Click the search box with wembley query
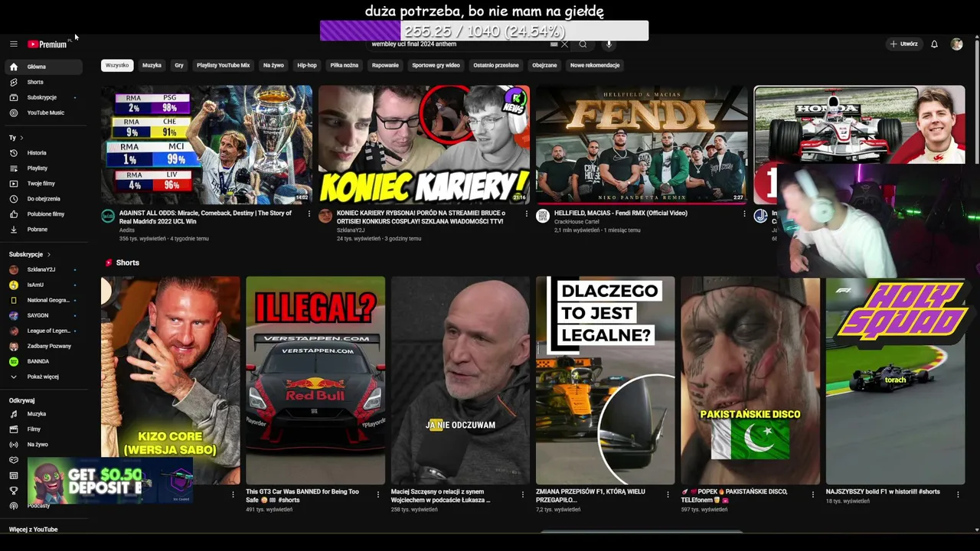 (x=459, y=44)
